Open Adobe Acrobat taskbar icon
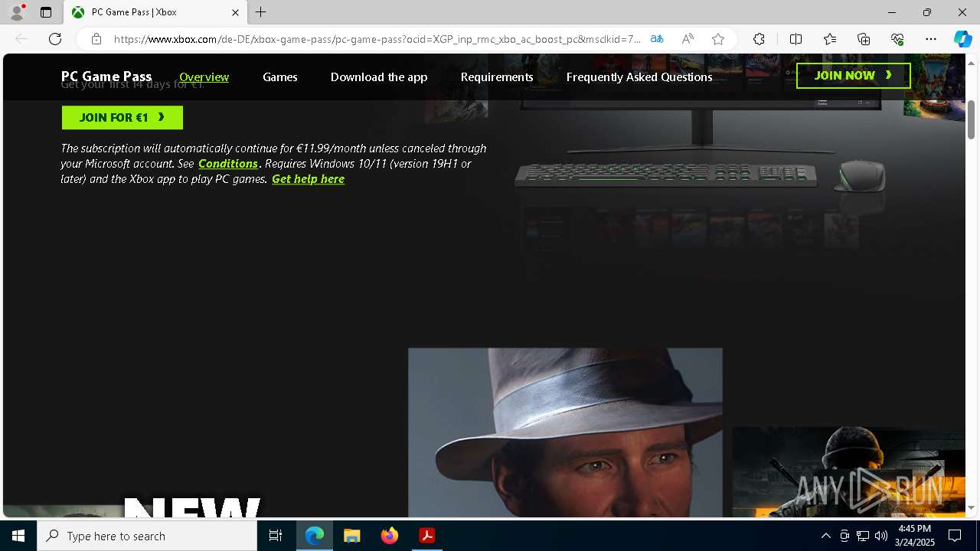The height and width of the screenshot is (551, 980). point(426,536)
